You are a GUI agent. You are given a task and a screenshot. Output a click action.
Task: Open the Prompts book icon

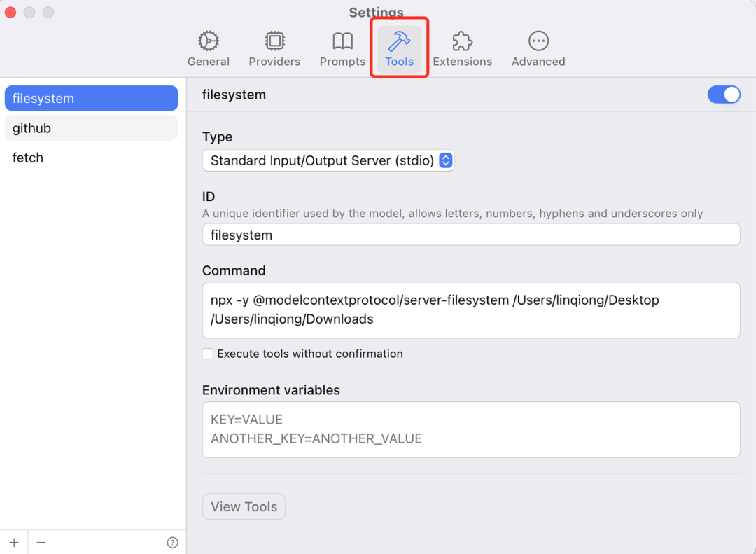[342, 41]
